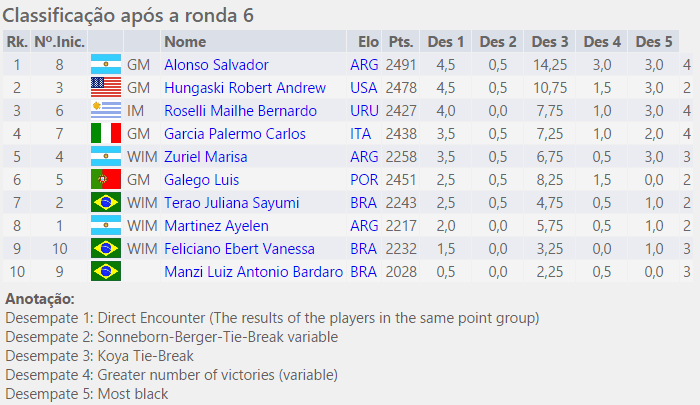
Task: Click the Argentina flag beside Martinez Ayelen
Action: [105, 225]
